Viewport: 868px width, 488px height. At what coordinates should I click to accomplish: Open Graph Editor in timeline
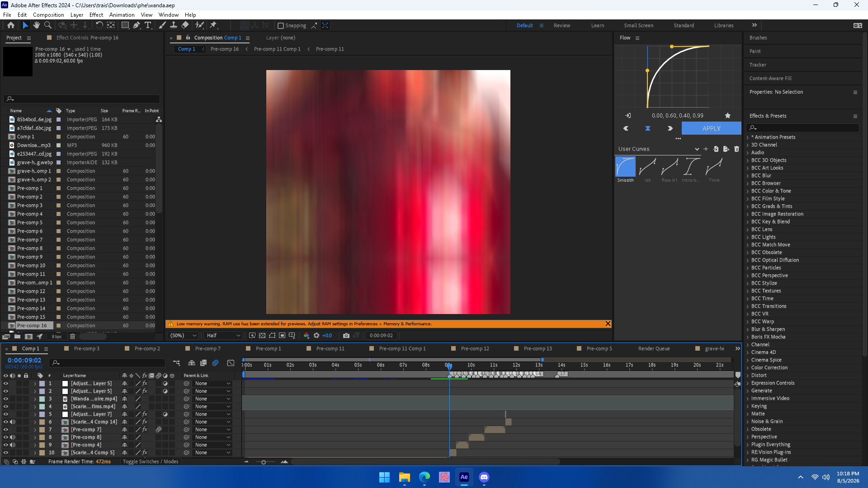[231, 363]
